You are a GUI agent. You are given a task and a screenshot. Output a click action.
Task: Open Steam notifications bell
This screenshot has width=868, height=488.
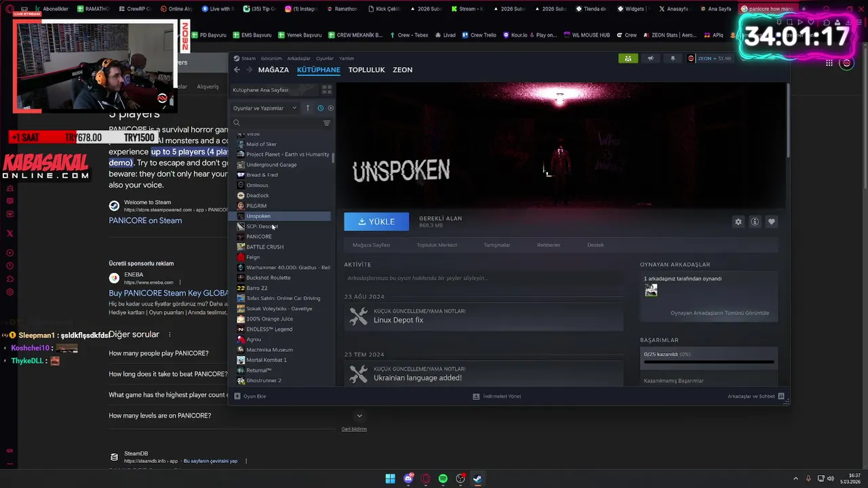coord(673,58)
